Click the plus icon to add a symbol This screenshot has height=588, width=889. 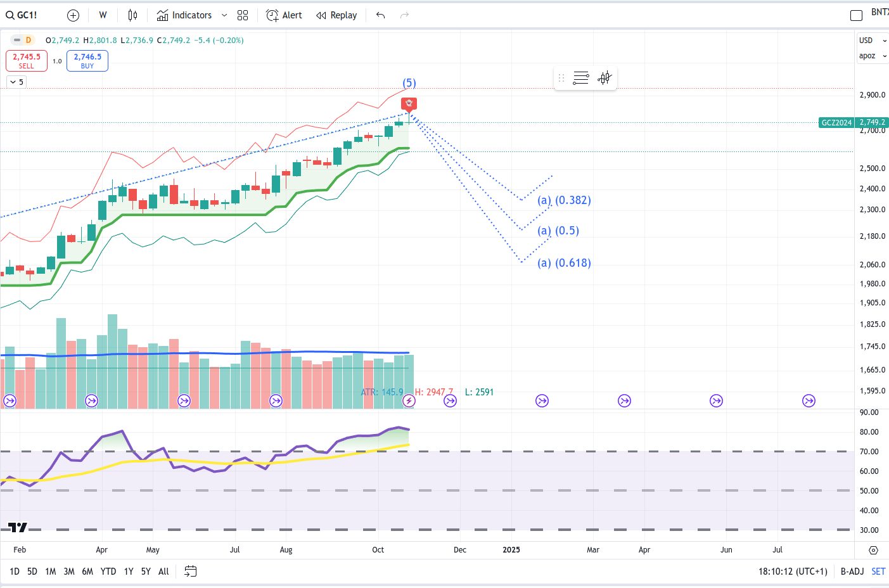(x=73, y=15)
